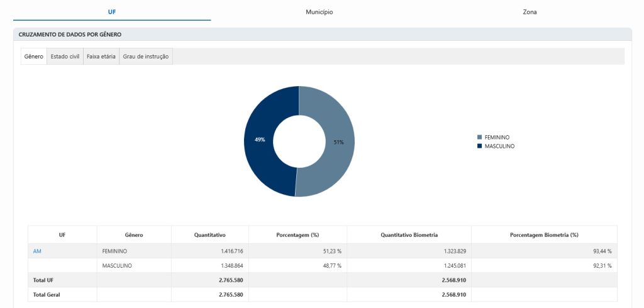Click the Porcentagem (%) column header

[x=297, y=235]
